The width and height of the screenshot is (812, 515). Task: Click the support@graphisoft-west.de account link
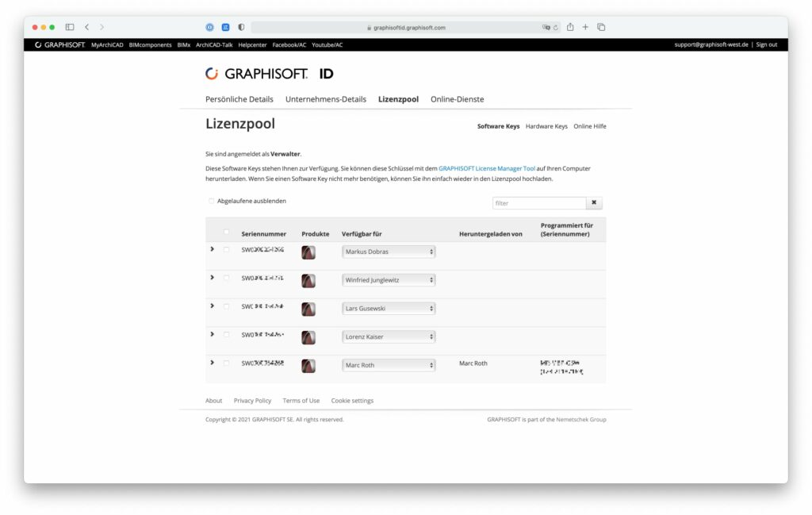click(711, 44)
